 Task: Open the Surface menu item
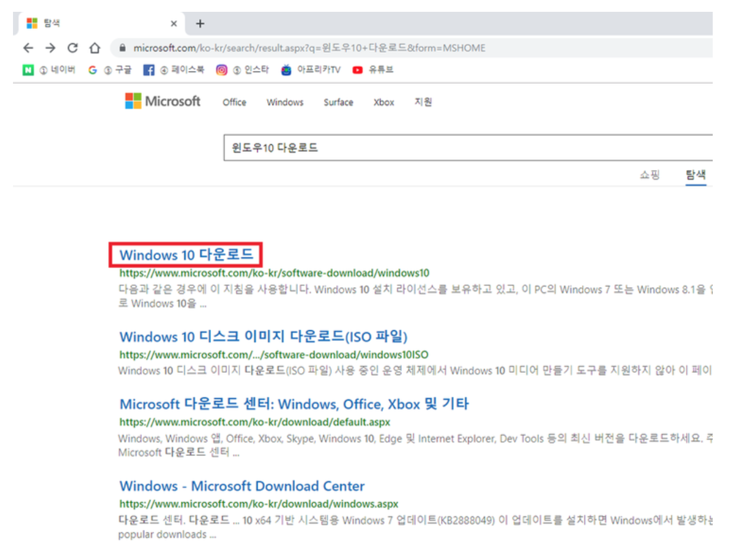click(x=338, y=102)
